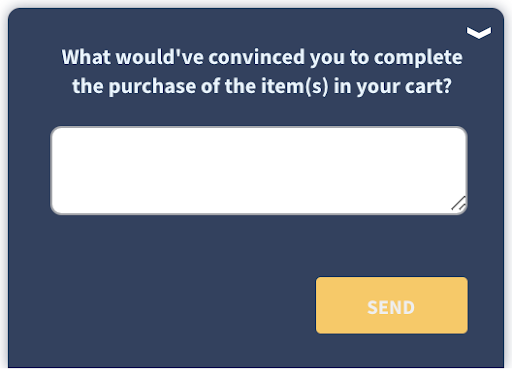Collapse the survey panel with the chevron

479,33
